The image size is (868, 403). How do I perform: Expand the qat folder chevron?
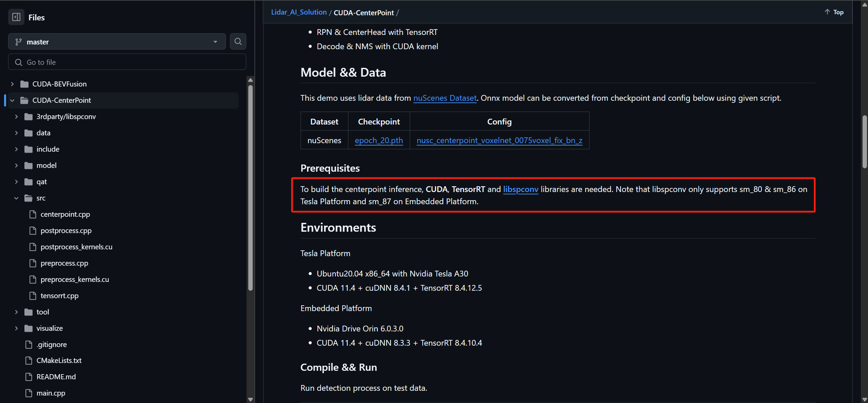16,182
